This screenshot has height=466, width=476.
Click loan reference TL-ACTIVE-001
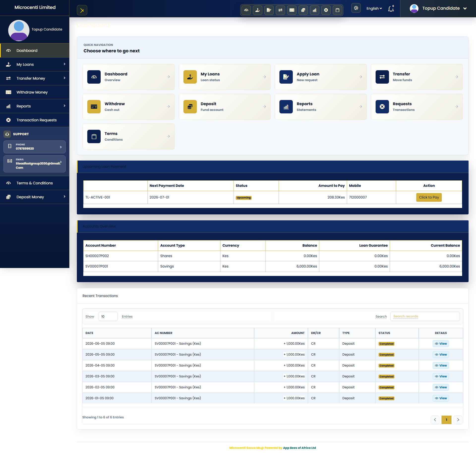point(98,198)
